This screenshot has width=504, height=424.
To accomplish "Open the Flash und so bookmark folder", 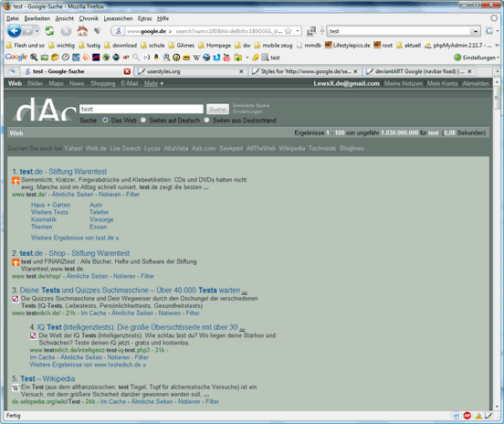I will [26, 46].
